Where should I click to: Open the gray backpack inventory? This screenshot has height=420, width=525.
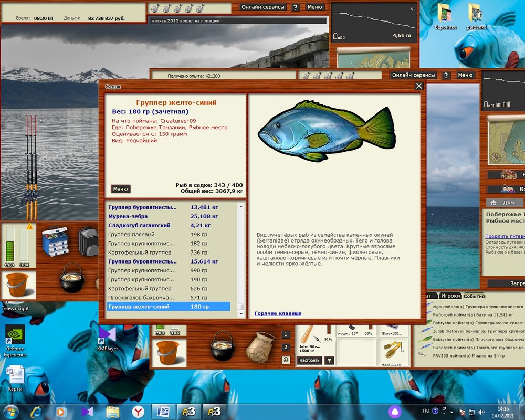[x=88, y=240]
